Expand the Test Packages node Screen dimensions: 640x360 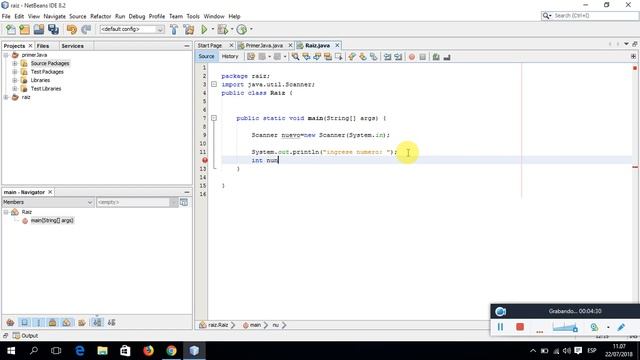click(x=15, y=72)
